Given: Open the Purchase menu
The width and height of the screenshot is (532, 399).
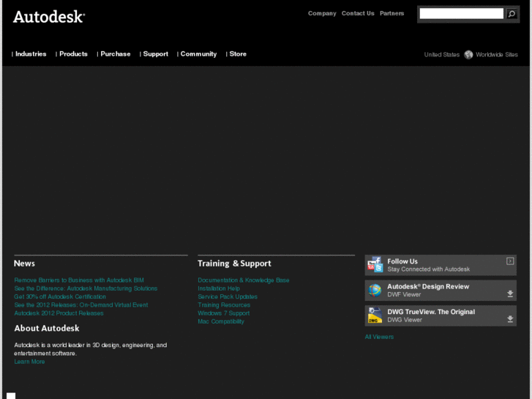Looking at the screenshot, I should (x=116, y=54).
